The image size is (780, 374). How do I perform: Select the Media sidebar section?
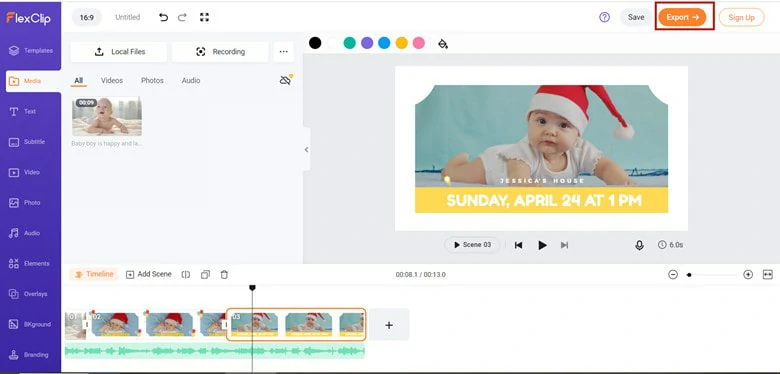[33, 81]
